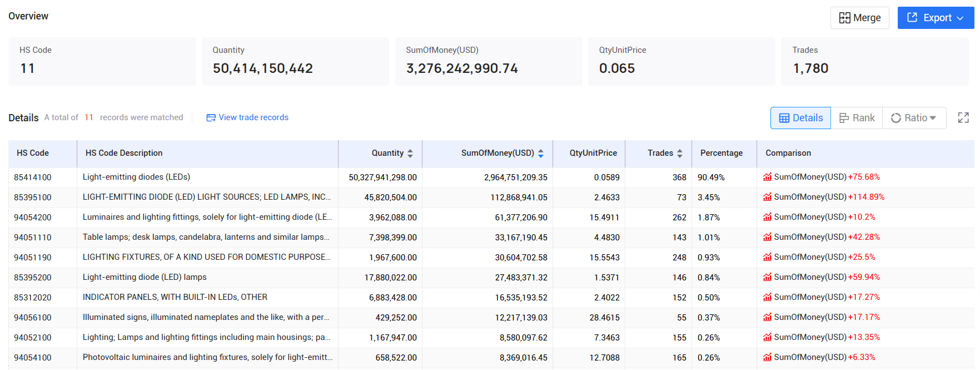Click comparison chart icon for HS 94051110
Image resolution: width=980 pixels, height=370 pixels.
tap(767, 237)
